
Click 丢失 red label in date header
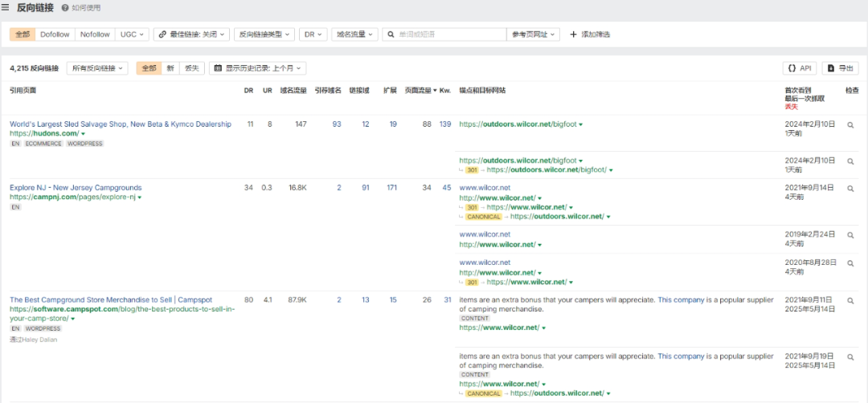click(x=791, y=107)
